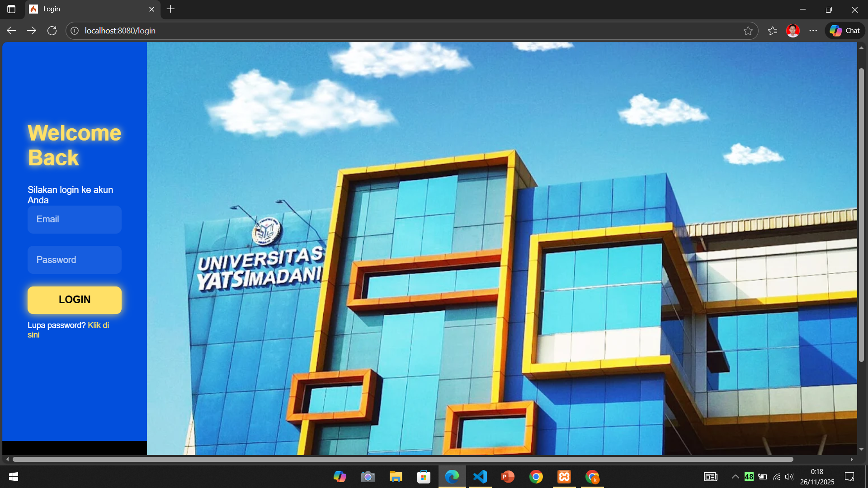Open Copilot Chat sidebar button
This screenshot has width=868, height=488.
(x=845, y=31)
